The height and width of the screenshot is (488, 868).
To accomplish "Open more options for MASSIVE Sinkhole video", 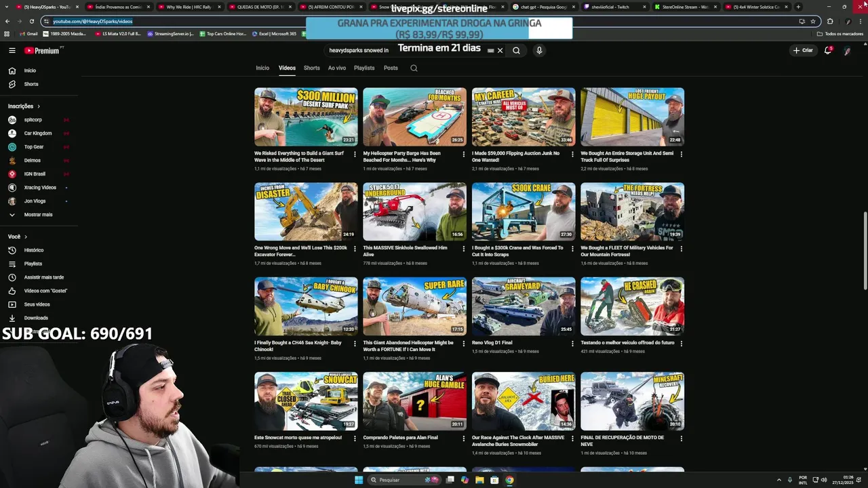I will (464, 249).
